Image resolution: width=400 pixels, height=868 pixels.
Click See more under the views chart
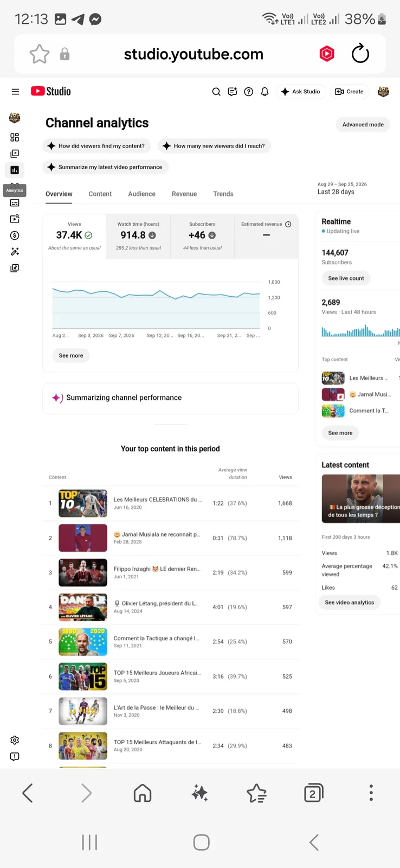71,356
